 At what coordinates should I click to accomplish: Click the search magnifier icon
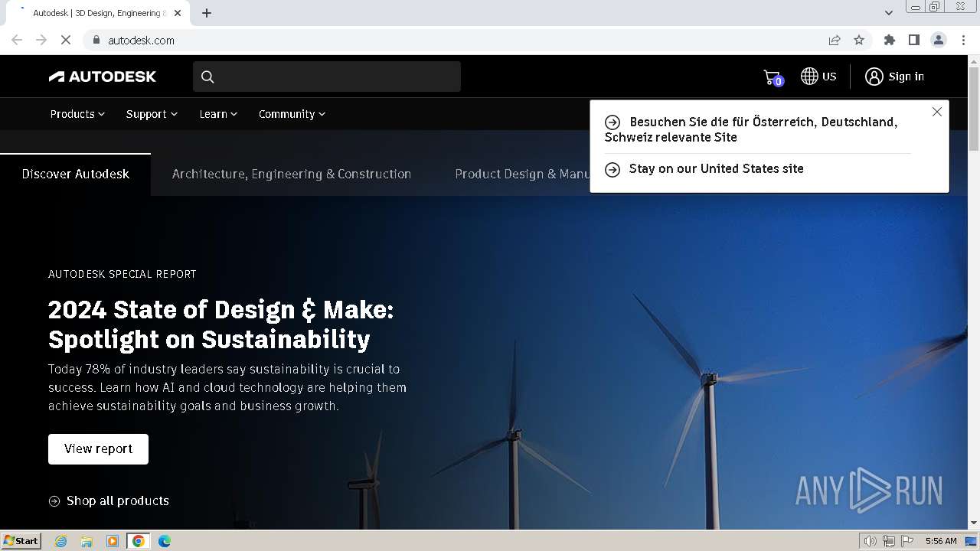point(207,77)
